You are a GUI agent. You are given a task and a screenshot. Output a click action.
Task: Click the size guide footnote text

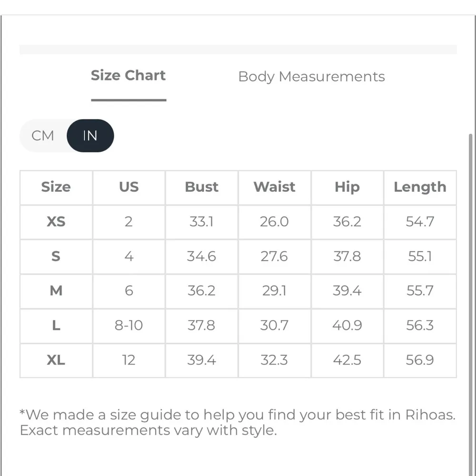(x=237, y=422)
